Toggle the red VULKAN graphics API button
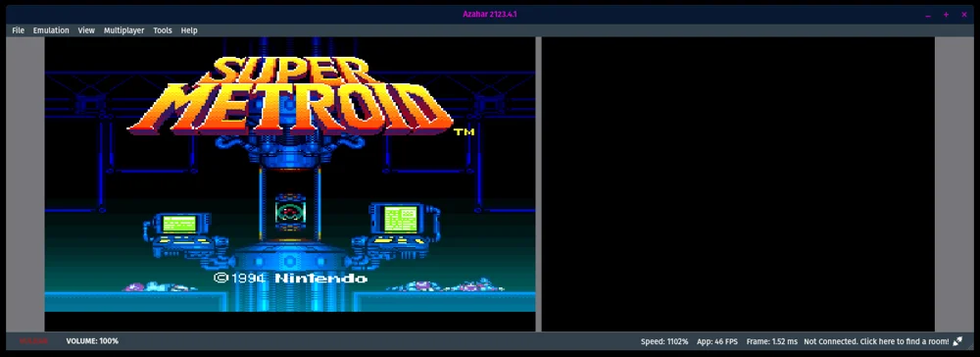 point(33,341)
